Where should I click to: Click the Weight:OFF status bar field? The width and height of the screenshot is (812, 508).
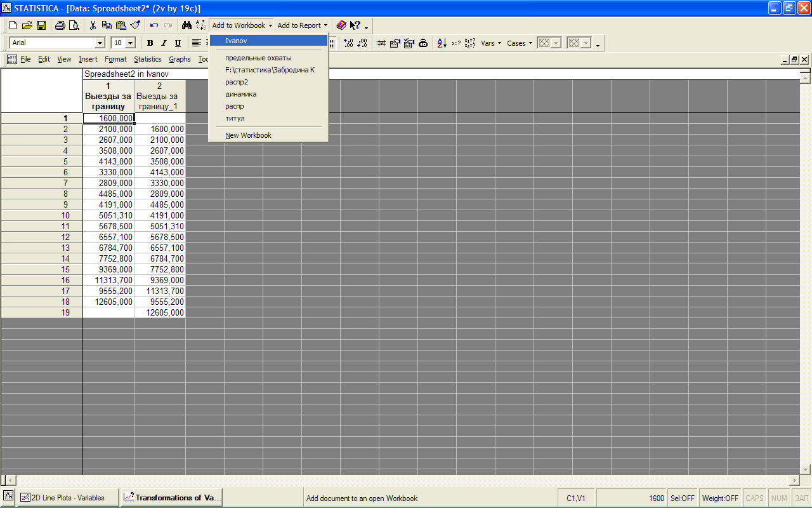(720, 498)
